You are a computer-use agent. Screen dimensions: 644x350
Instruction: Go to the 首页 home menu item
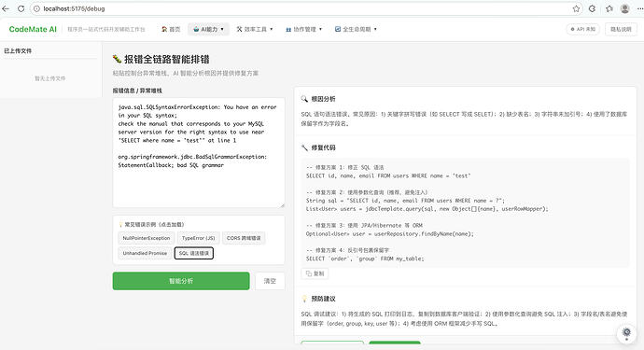pos(171,29)
